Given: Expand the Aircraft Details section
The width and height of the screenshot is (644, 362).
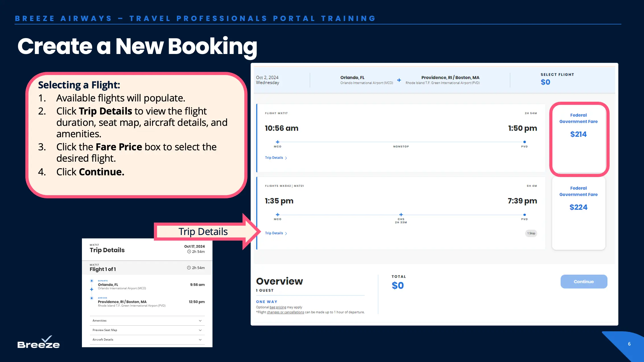Looking at the screenshot, I should pos(147,340).
